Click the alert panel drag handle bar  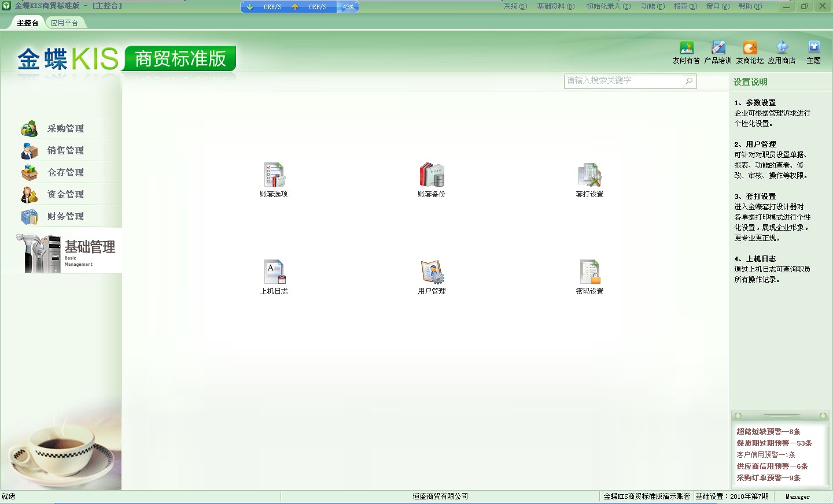click(781, 416)
